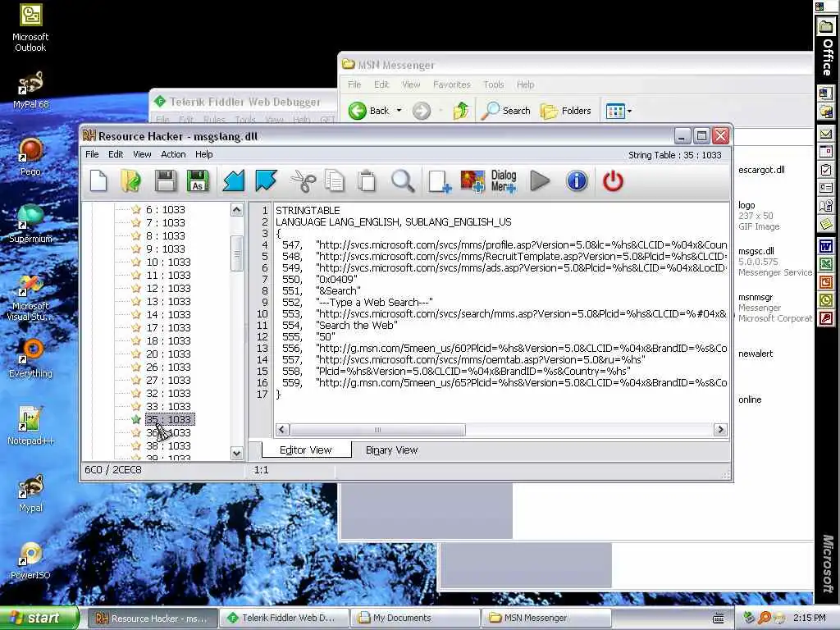Select tree item 10 : 1033
The image size is (840, 630).
tap(168, 262)
